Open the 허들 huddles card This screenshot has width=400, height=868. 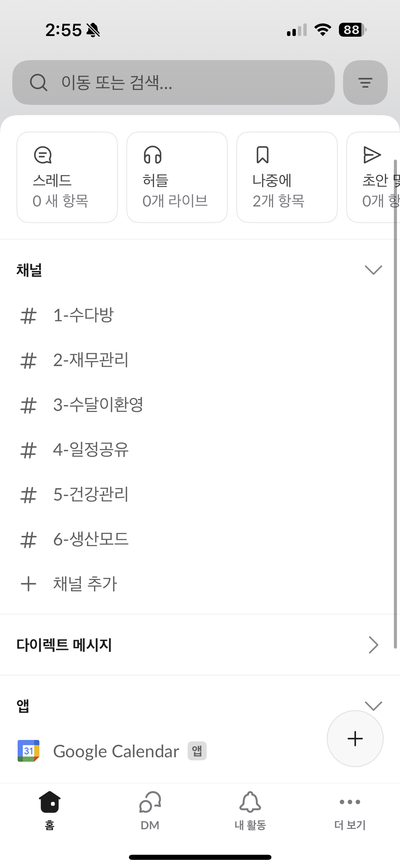pyautogui.click(x=177, y=177)
